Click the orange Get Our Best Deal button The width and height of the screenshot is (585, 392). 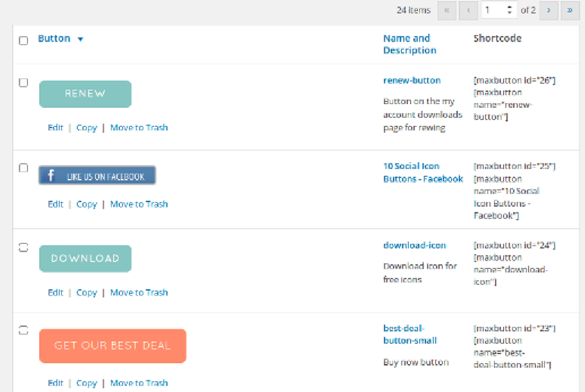click(112, 346)
